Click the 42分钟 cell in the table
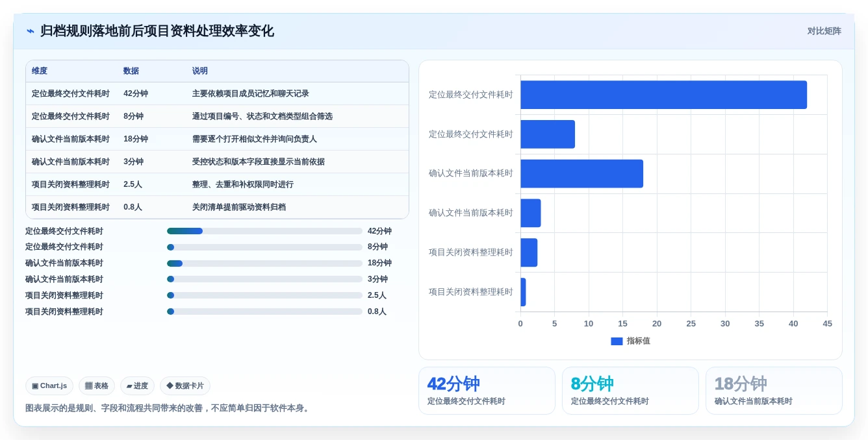868x440 pixels. point(136,93)
